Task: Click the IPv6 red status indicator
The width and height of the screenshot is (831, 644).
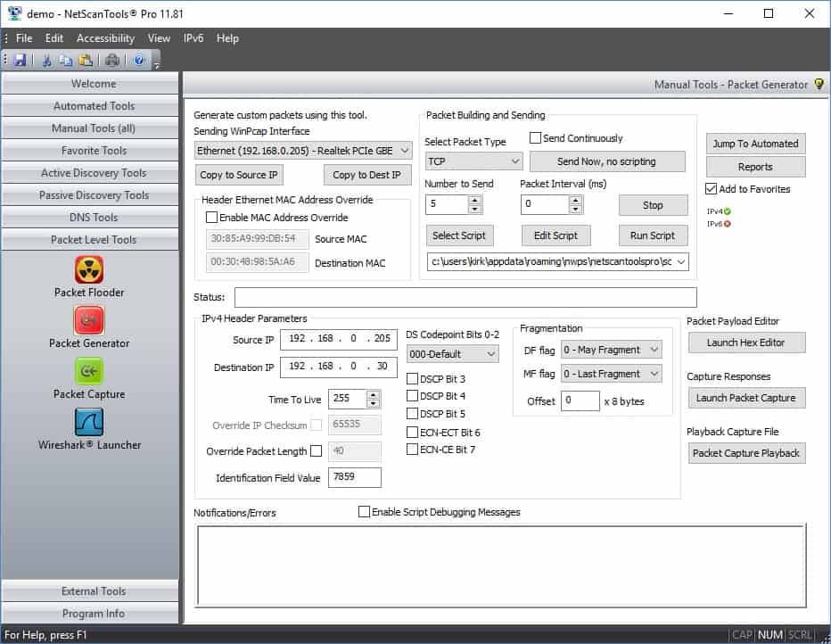Action: tap(728, 224)
